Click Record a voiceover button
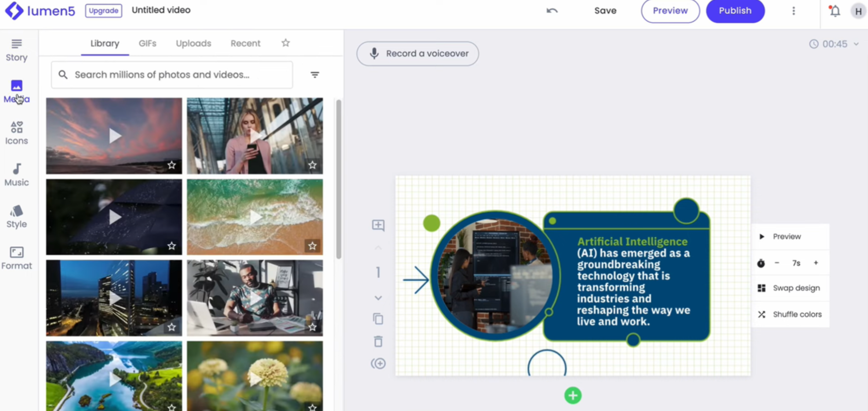This screenshot has height=411, width=868. click(x=418, y=53)
